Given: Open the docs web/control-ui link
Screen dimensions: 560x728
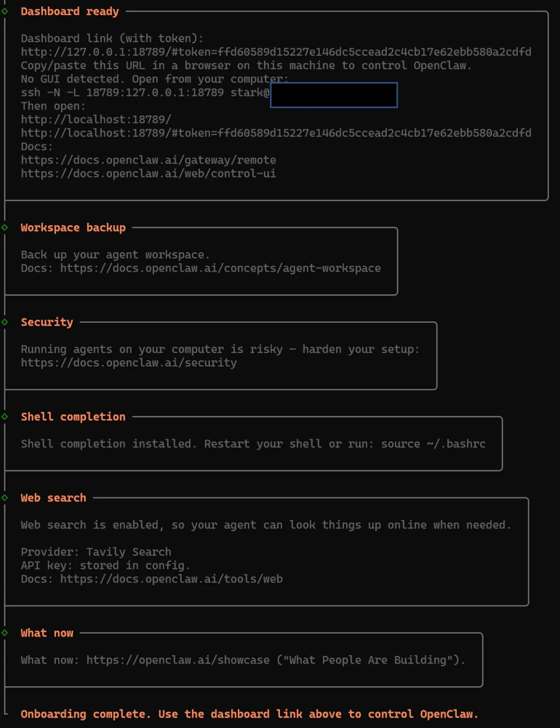Looking at the screenshot, I should coord(148,173).
